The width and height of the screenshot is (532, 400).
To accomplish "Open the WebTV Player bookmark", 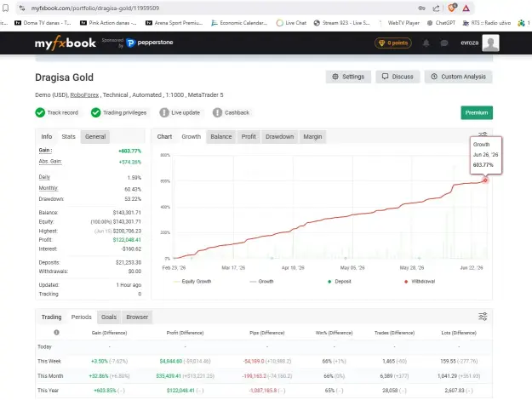I will pyautogui.click(x=400, y=23).
